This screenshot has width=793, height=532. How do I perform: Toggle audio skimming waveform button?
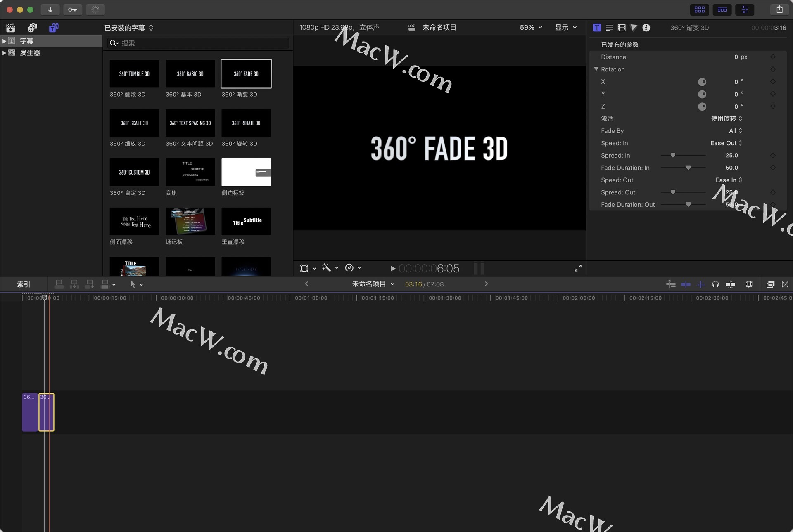[x=701, y=284]
